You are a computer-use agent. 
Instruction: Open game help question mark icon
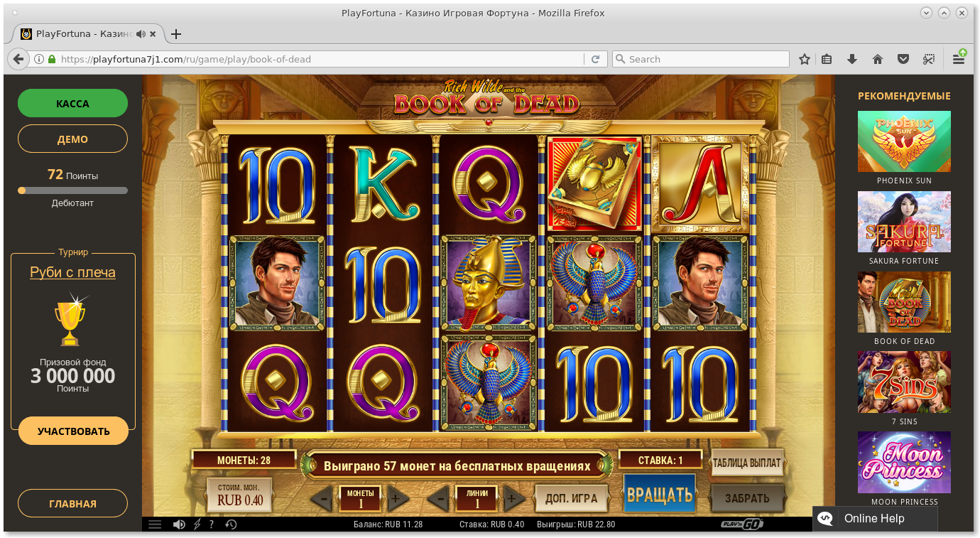click(x=212, y=524)
